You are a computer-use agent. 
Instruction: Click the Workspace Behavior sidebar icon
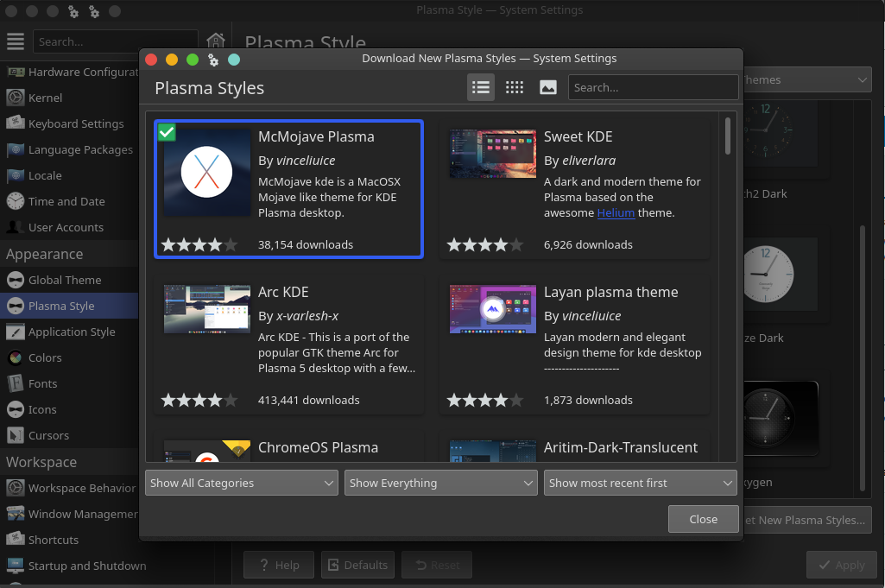coord(16,488)
